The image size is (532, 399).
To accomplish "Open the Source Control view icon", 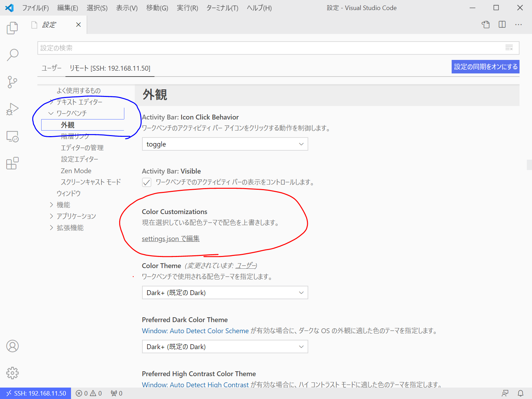I will [x=12, y=82].
